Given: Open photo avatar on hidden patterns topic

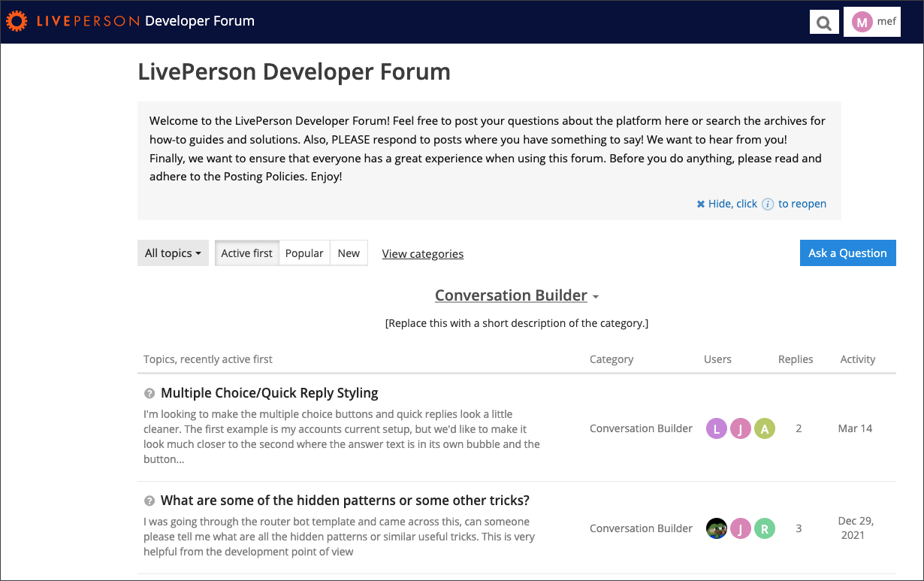Looking at the screenshot, I should [717, 528].
